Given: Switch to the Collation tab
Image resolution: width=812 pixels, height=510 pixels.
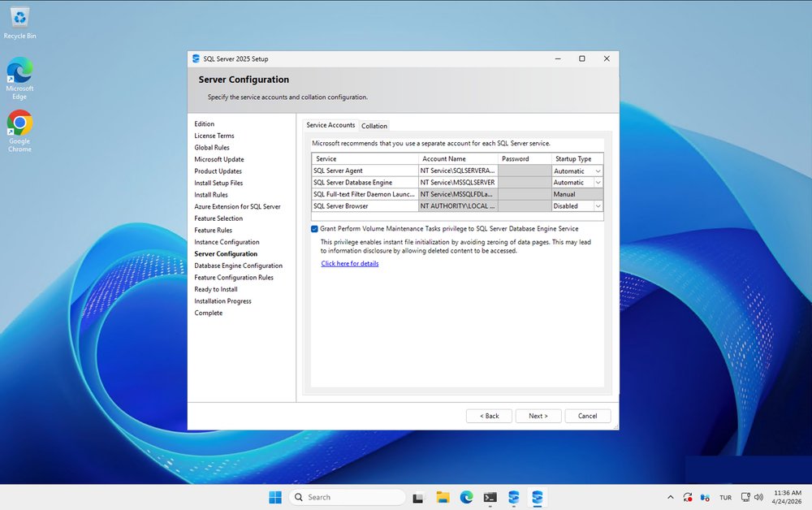Looking at the screenshot, I should (x=374, y=126).
